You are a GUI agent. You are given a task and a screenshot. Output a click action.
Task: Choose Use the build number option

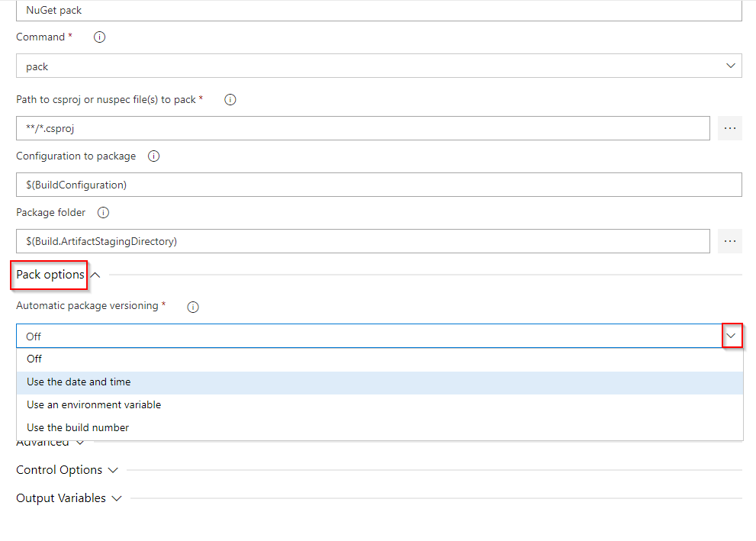click(x=380, y=428)
